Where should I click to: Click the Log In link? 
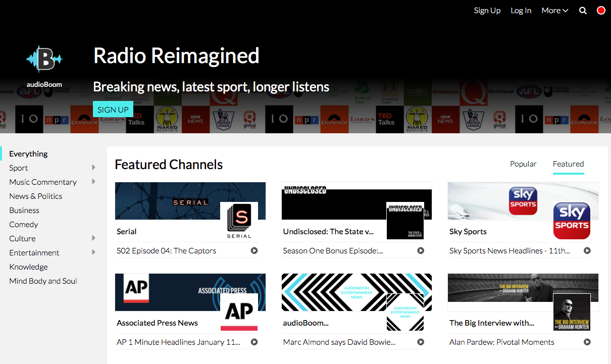521,11
